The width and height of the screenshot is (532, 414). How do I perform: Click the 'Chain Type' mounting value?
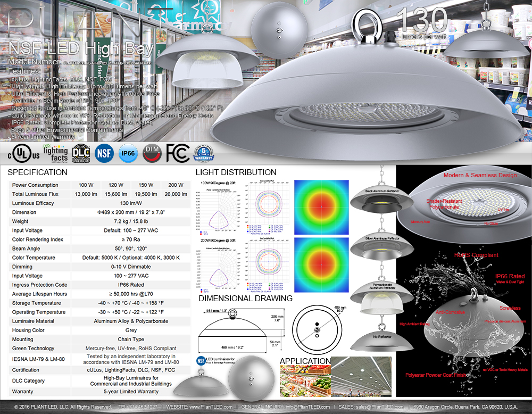(131, 340)
